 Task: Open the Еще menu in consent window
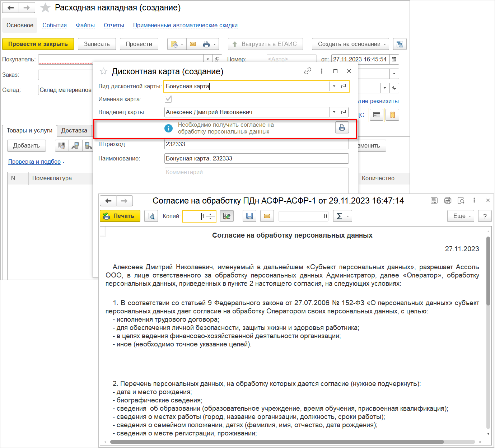pyautogui.click(x=461, y=216)
